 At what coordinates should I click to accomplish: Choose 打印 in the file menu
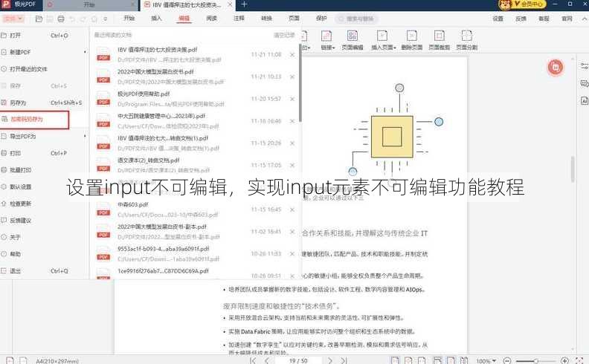click(45, 153)
